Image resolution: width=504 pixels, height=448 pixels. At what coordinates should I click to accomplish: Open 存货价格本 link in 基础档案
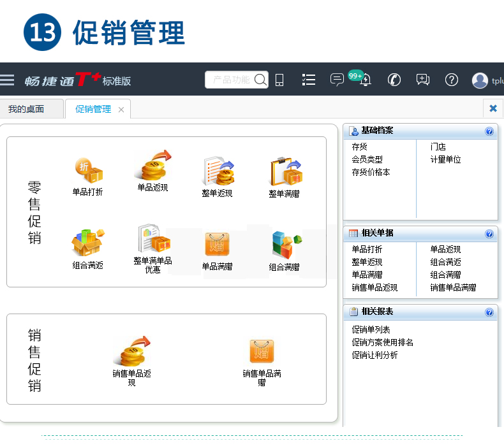point(371,172)
